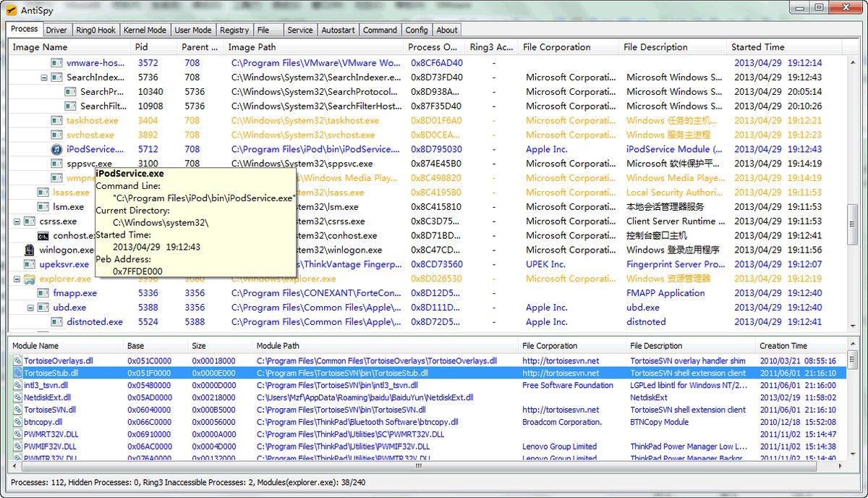868x498 pixels.
Task: Click the conhost.exe console icon
Action: pos(43,235)
